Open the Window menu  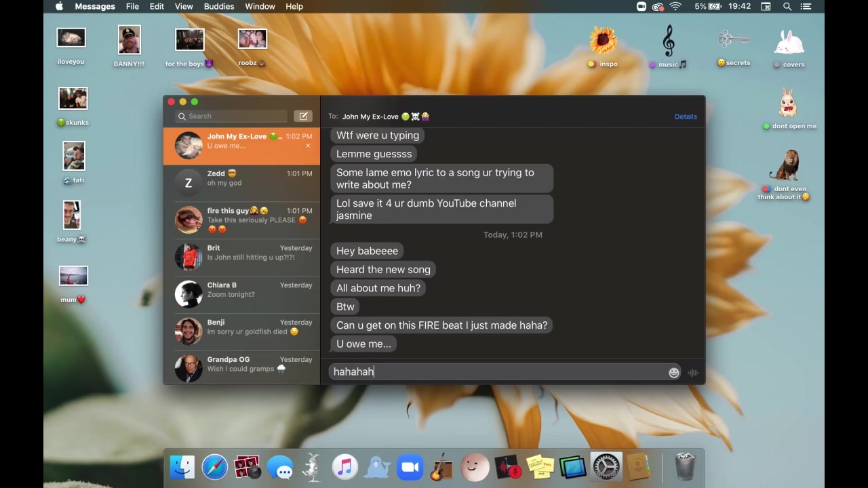[x=260, y=6]
